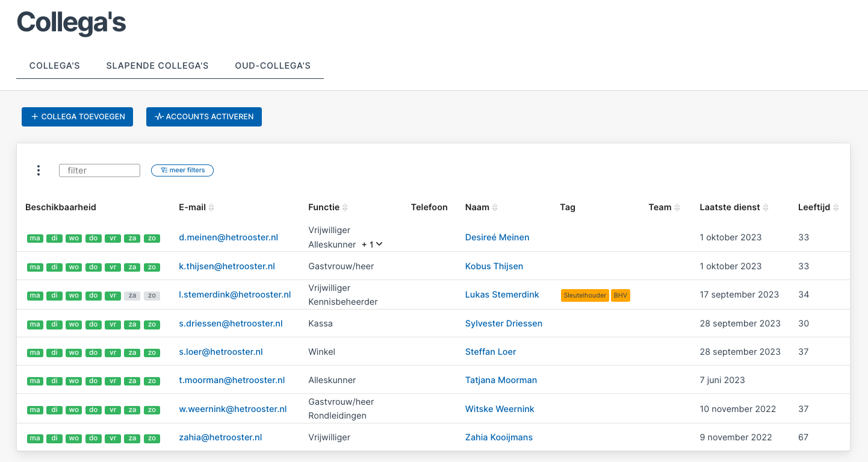The width and height of the screenshot is (868, 462).
Task: Click 'Kennisbeheerder' function text
Action: pyautogui.click(x=343, y=302)
